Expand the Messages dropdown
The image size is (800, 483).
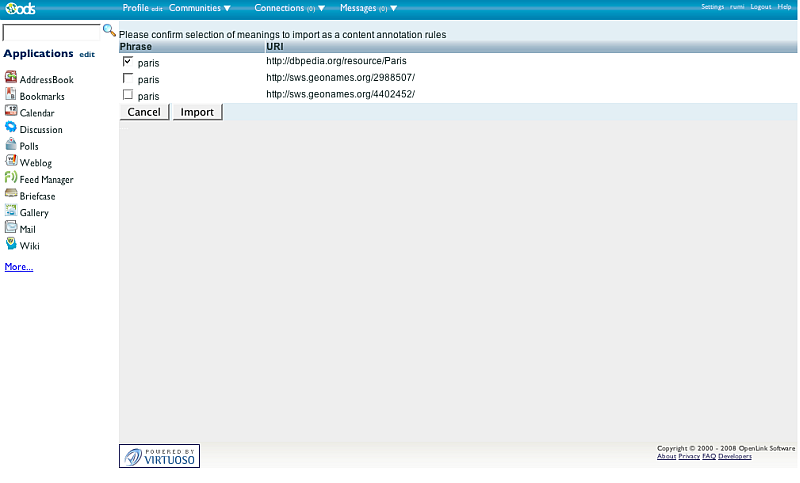click(369, 8)
